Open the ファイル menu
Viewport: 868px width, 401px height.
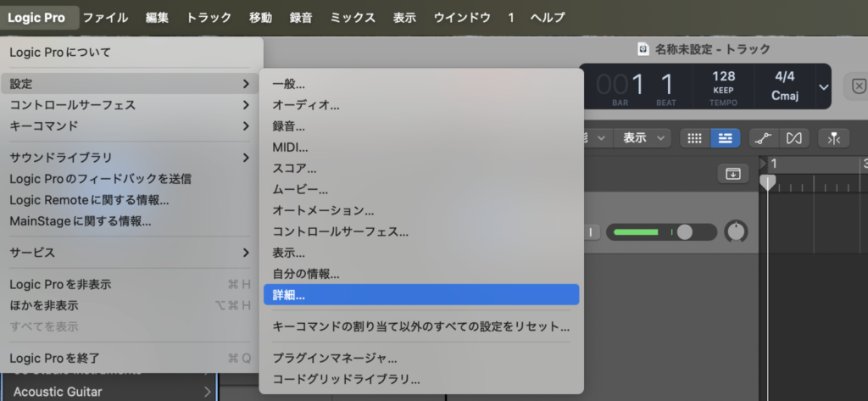[105, 18]
